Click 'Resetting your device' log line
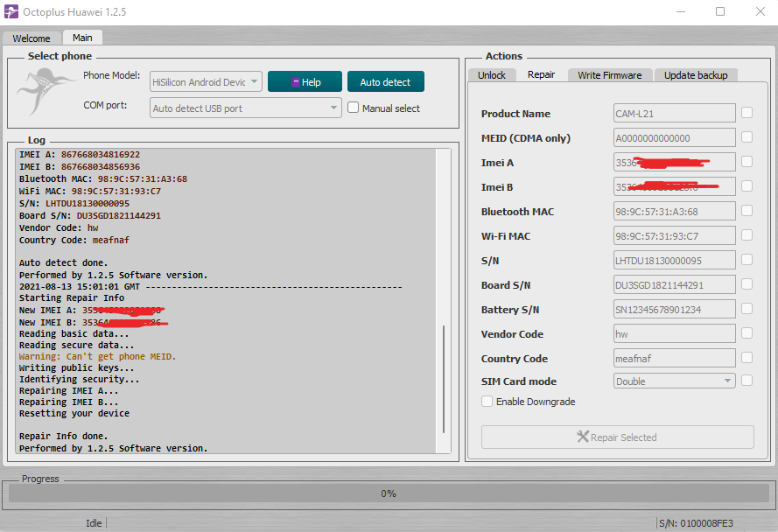 74,413
